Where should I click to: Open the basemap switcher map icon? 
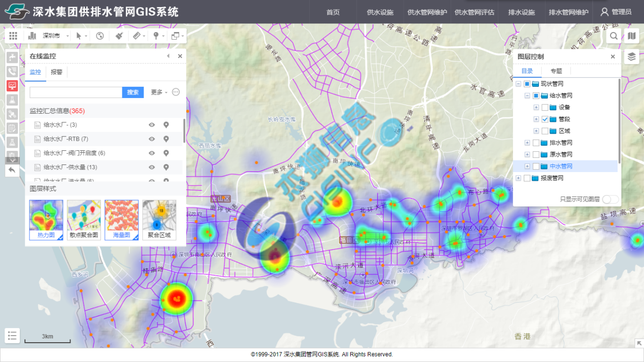pyautogui.click(x=631, y=36)
